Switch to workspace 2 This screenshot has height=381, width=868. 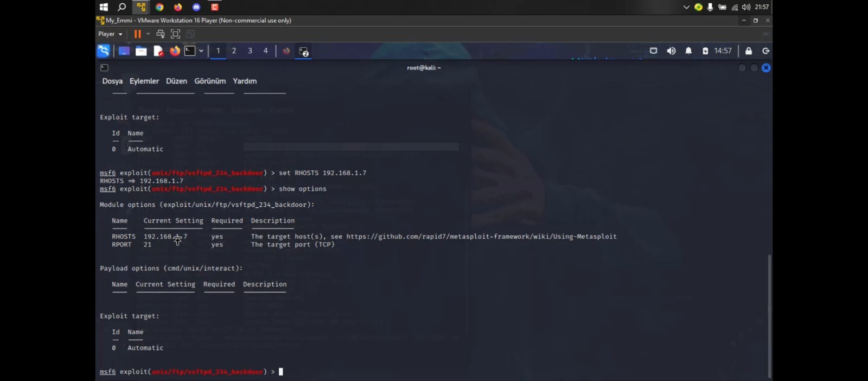234,51
